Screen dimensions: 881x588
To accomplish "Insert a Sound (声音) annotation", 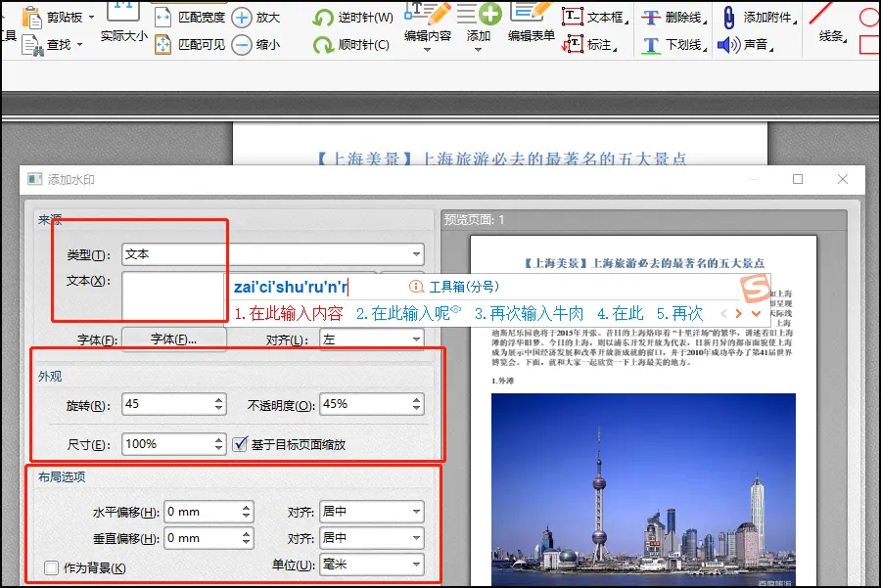I will pos(746,44).
